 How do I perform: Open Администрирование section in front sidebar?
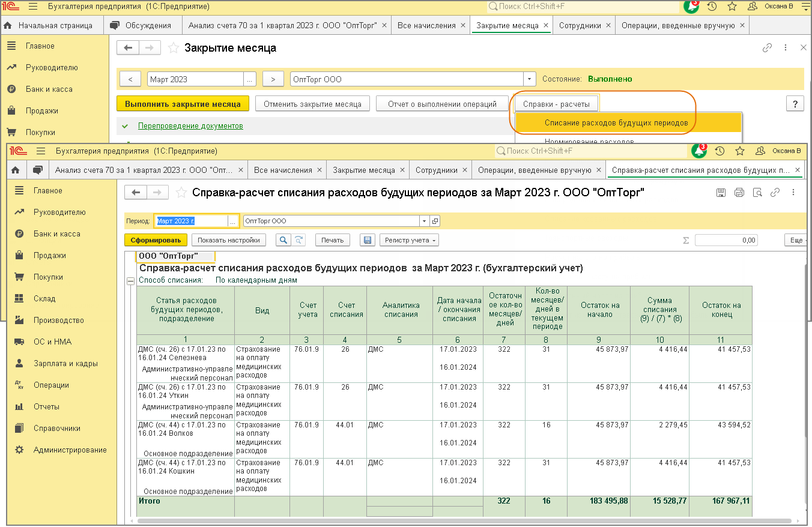[x=70, y=450]
